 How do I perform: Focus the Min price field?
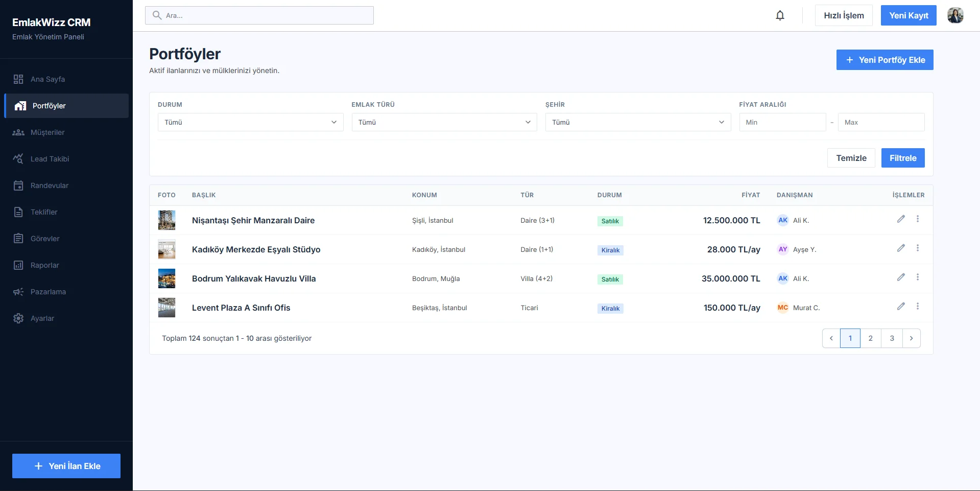[x=782, y=122]
